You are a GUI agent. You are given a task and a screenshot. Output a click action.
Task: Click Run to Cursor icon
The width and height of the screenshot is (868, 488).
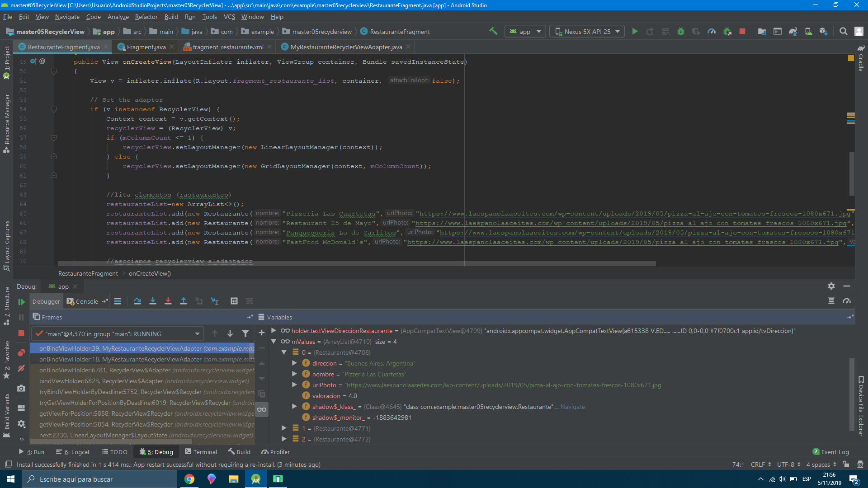[x=215, y=301]
